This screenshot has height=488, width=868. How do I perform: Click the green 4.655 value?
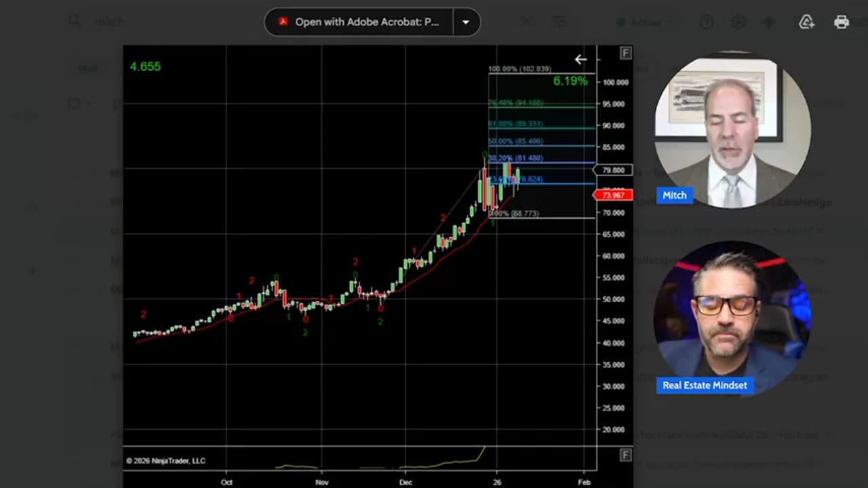(x=145, y=66)
